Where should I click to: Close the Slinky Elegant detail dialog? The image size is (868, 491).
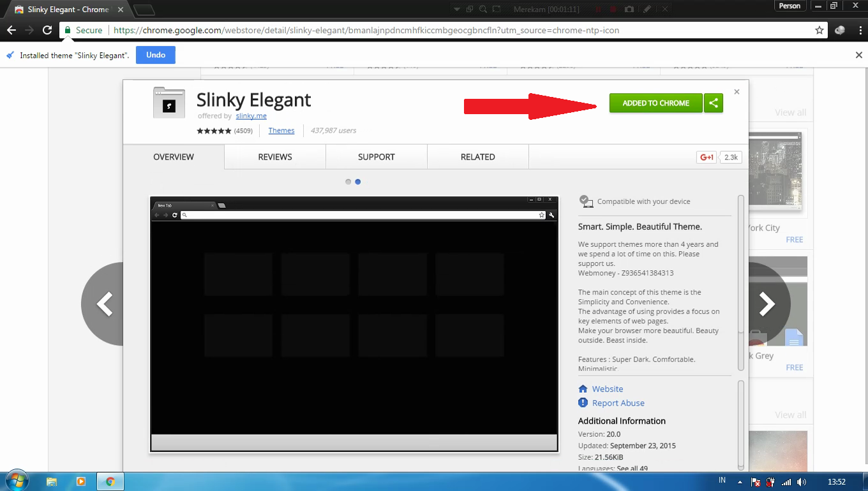pyautogui.click(x=737, y=92)
